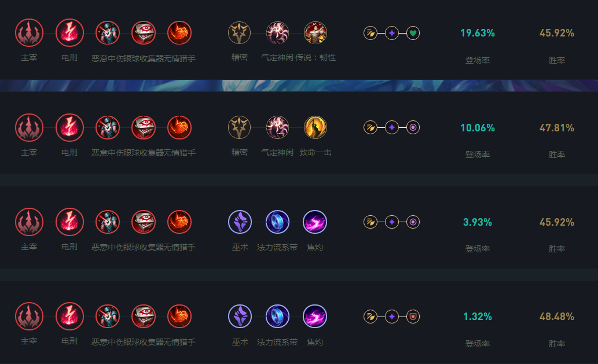The image size is (598, 364).
Task: Click attack speed shard icon in 10.06% row
Action: 370,127
